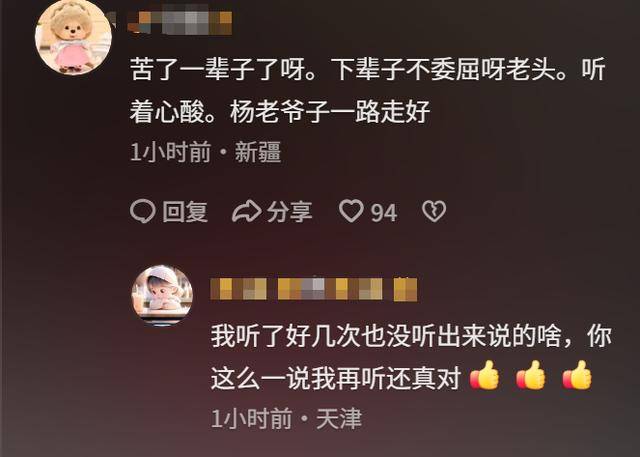Image resolution: width=640 pixels, height=457 pixels.
Task: Open the blurred username of the Tianjin replier
Action: [x=314, y=289]
